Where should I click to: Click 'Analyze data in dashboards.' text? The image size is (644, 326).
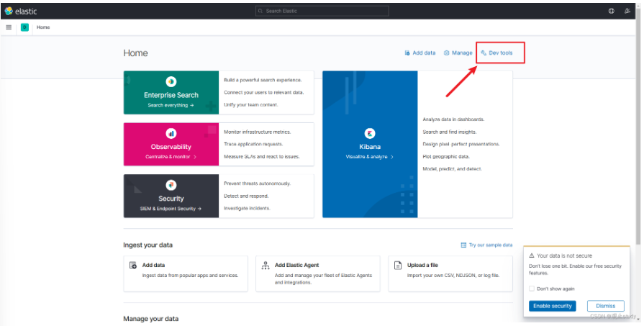453,119
